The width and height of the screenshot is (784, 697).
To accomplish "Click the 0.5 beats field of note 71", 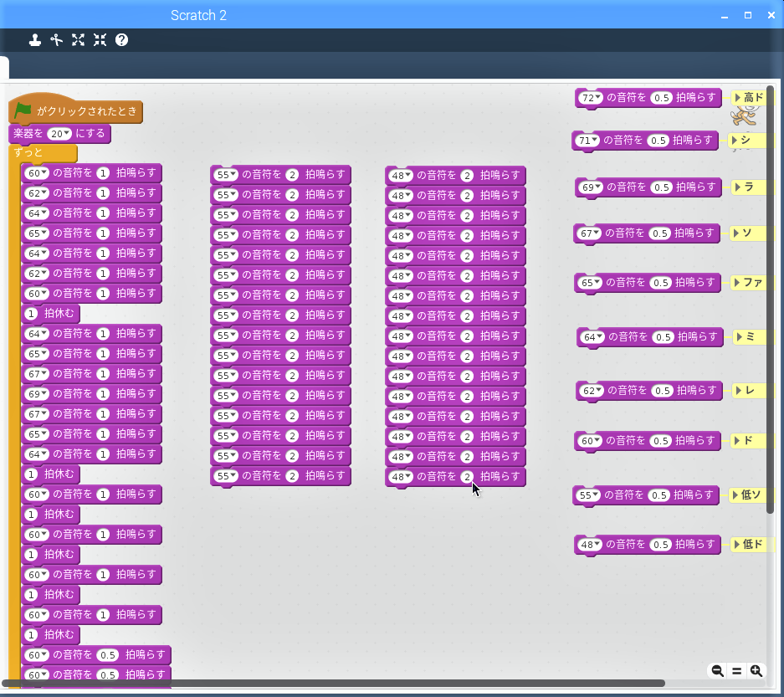I will pos(658,141).
